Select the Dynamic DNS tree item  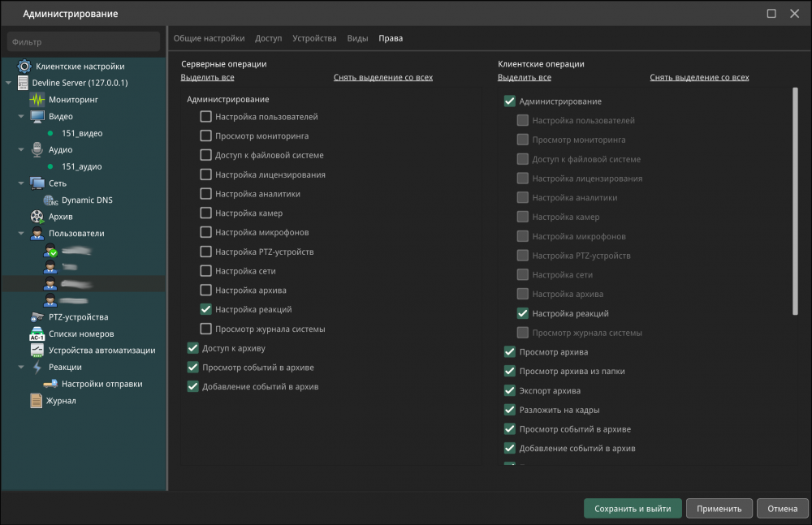pyautogui.click(x=87, y=200)
